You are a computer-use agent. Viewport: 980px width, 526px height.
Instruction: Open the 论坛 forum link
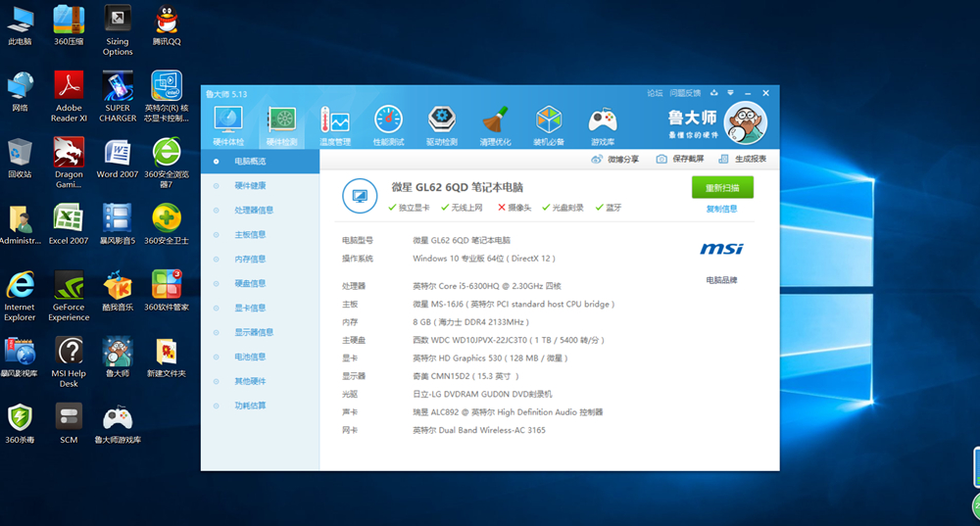655,93
